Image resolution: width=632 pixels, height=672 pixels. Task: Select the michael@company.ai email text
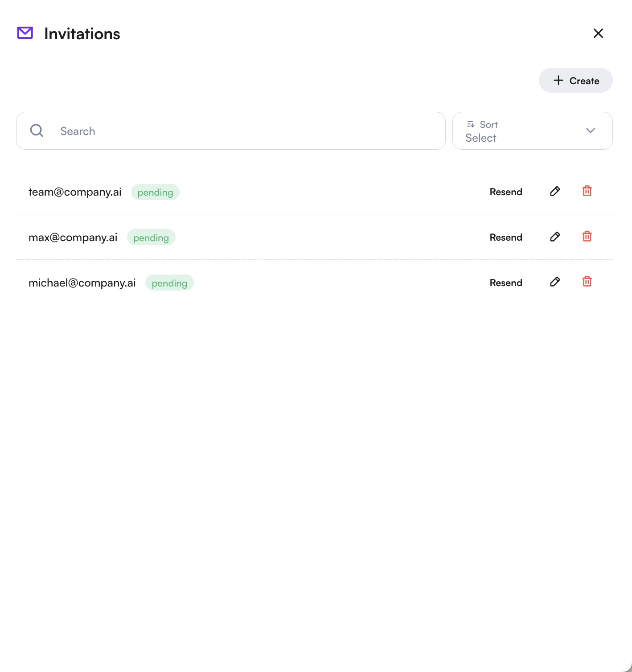tap(82, 283)
